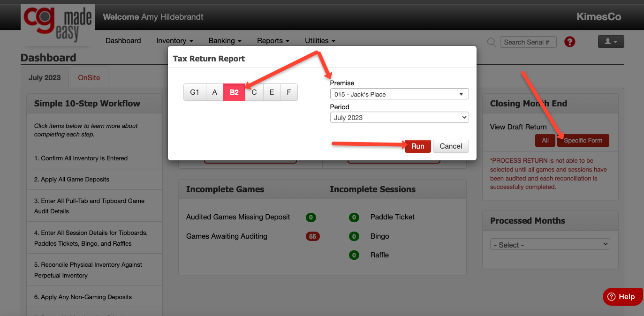644x316 pixels.
Task: Open the user account menu button
Action: [x=611, y=41]
